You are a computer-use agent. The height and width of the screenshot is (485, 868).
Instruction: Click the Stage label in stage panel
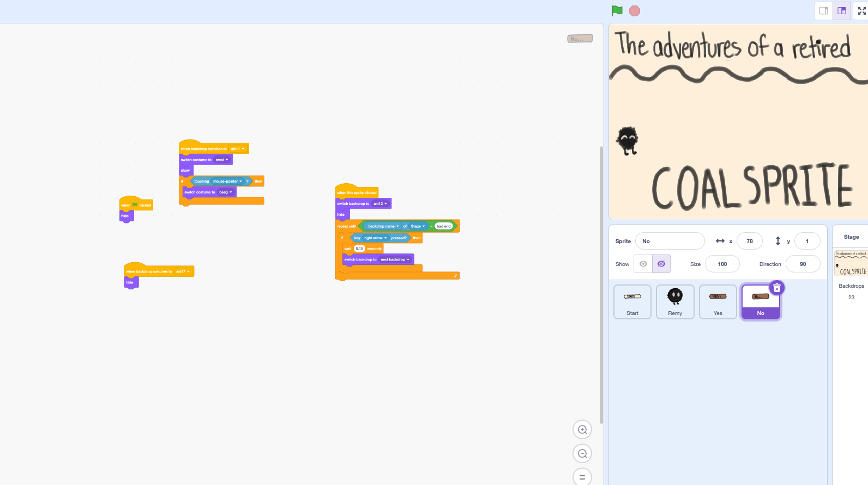[851, 237]
